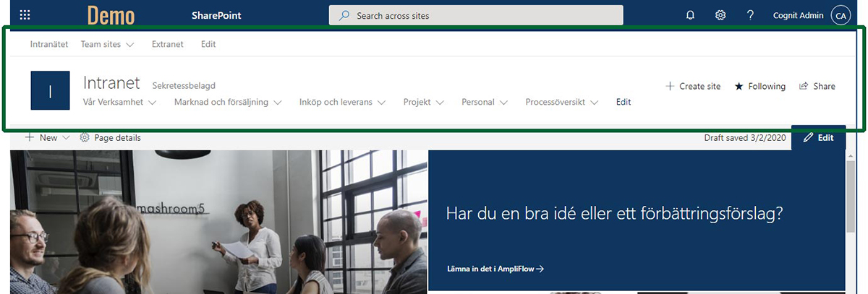Open the CA account avatar
This screenshot has height=294, width=868.
(x=841, y=15)
